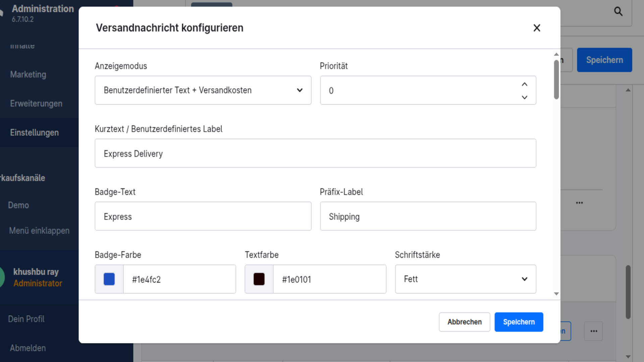644x362 pixels.
Task: Click the Badge-Text input field
Action: point(203,216)
